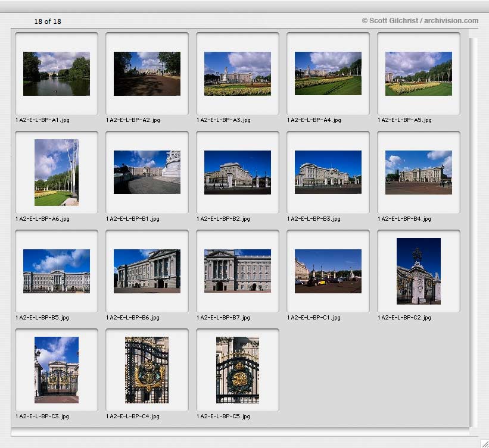Select thumbnail 1A2-E-L-BP-B7 portico detail
The width and height of the screenshot is (489, 448).
237,271
